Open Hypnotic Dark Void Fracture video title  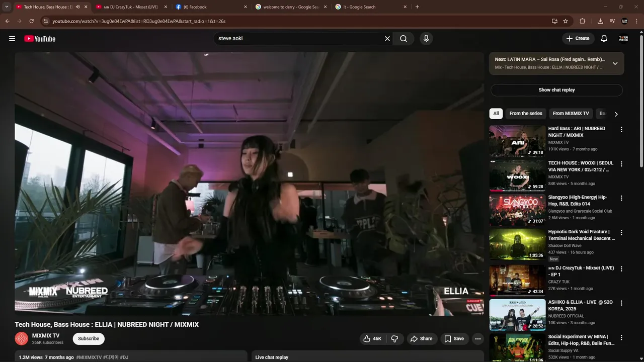click(x=581, y=235)
